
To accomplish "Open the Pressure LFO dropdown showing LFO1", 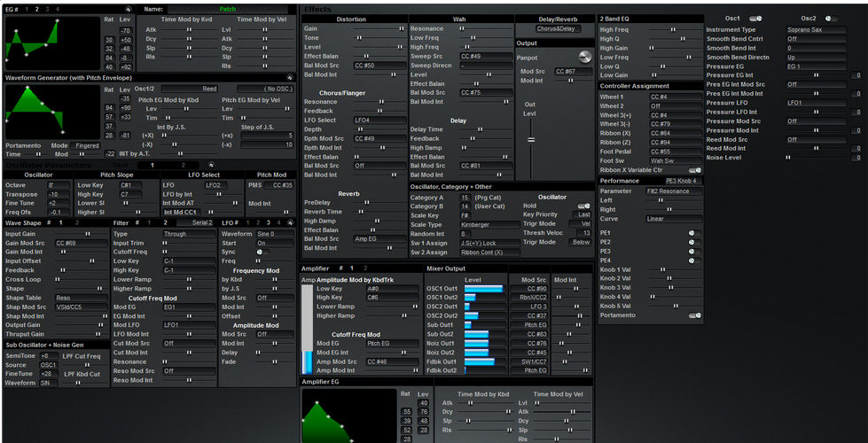I will coord(817,103).
